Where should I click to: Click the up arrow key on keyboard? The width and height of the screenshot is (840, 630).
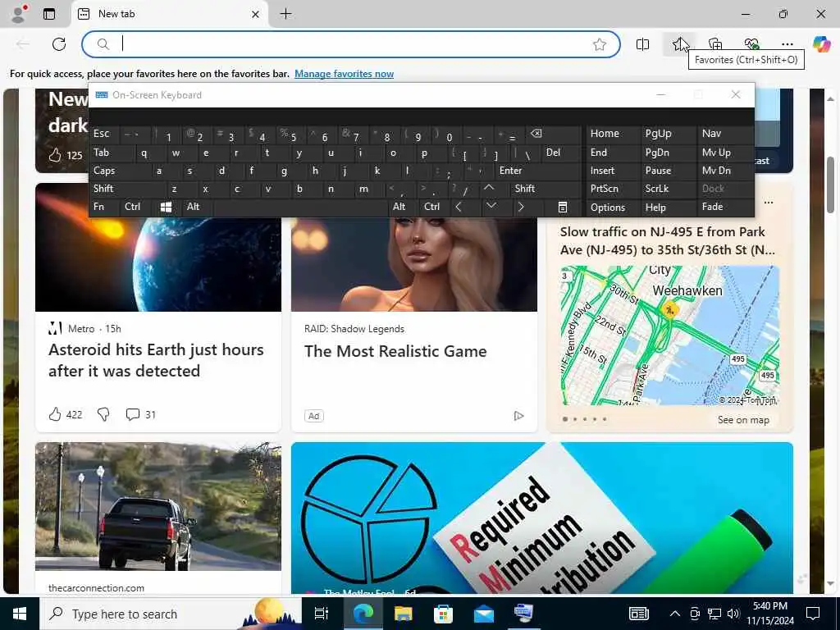489,189
